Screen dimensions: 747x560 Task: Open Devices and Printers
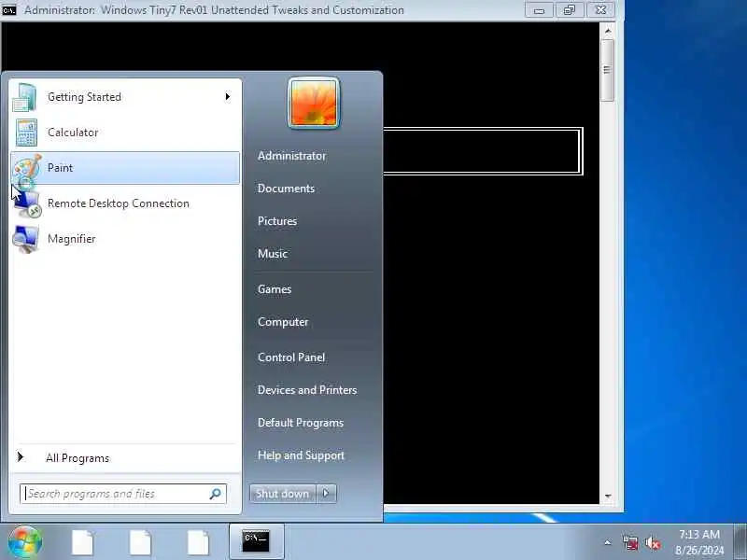click(x=307, y=390)
